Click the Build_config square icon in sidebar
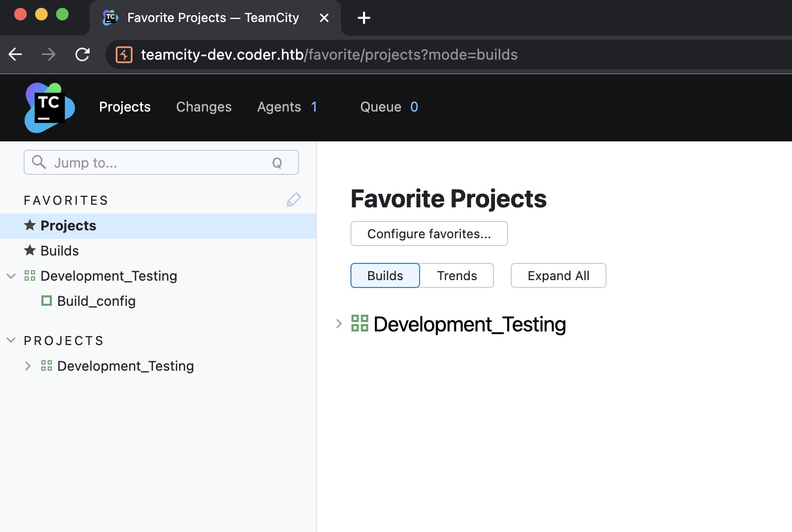The image size is (792, 532). pos(47,301)
